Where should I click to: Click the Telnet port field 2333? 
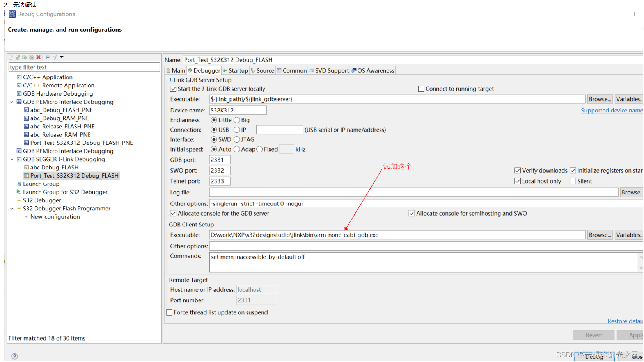point(220,181)
